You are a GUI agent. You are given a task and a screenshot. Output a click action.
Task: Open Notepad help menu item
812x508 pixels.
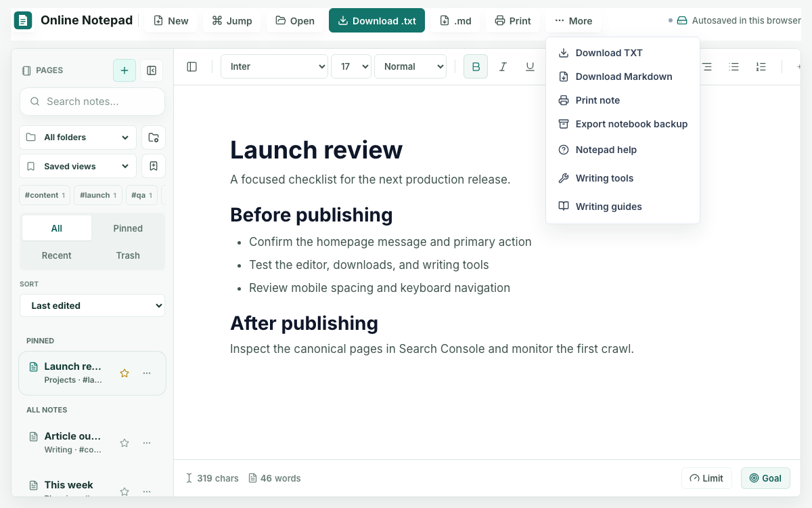click(623, 150)
